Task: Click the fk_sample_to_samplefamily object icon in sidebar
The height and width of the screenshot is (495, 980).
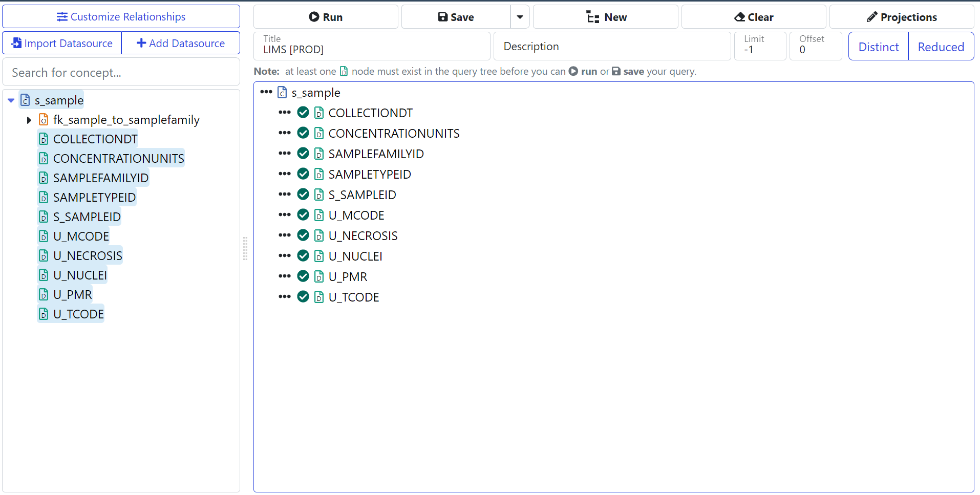Action: click(44, 120)
